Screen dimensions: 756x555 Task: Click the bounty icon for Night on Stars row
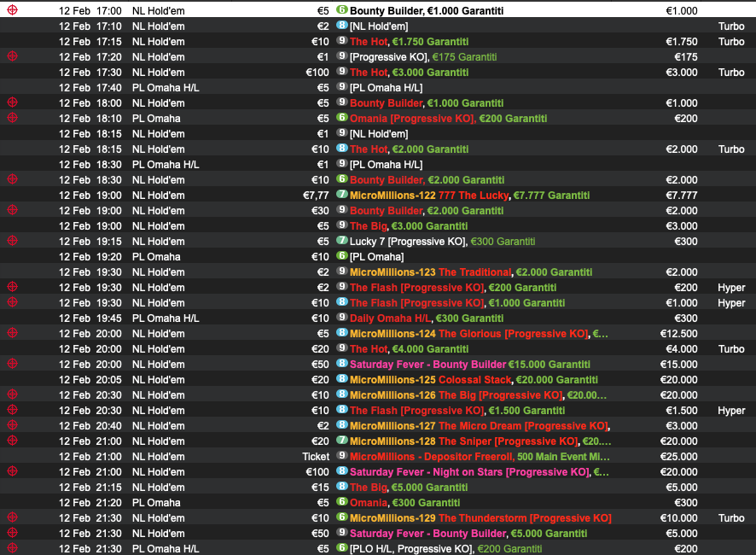13,471
